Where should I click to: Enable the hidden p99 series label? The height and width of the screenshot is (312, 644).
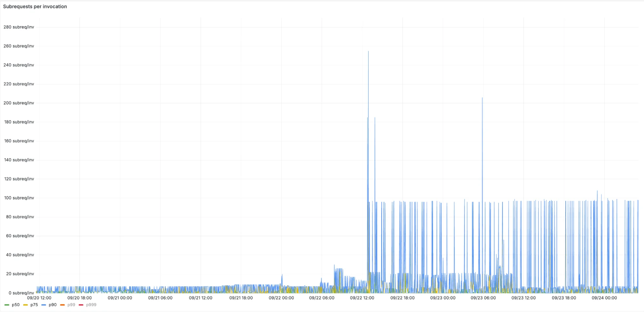tap(71, 305)
